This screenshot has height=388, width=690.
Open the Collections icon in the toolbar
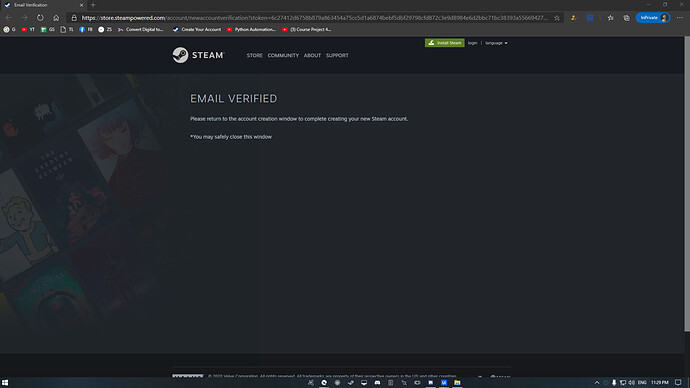coord(626,18)
